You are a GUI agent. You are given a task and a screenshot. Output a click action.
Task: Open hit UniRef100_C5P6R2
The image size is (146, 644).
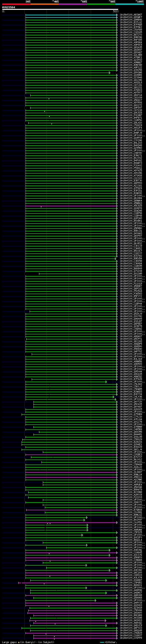click(x=131, y=583)
